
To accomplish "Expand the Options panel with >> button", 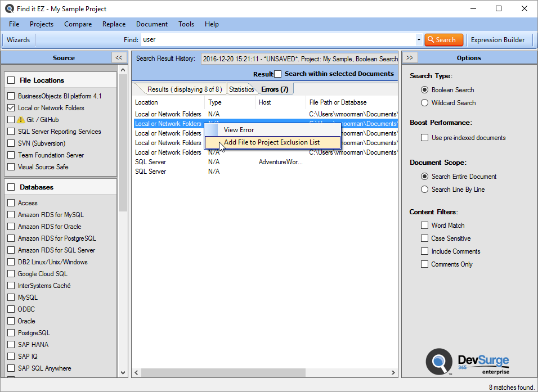I will point(410,57).
